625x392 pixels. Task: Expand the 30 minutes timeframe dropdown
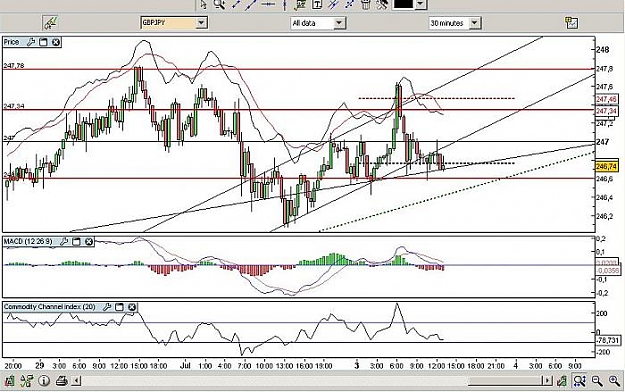click(474, 23)
